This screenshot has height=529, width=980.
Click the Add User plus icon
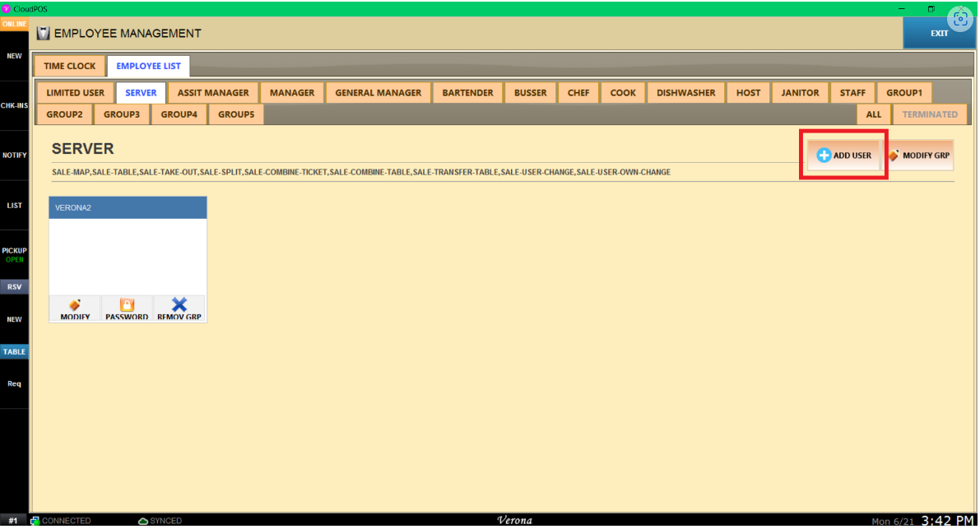(824, 155)
